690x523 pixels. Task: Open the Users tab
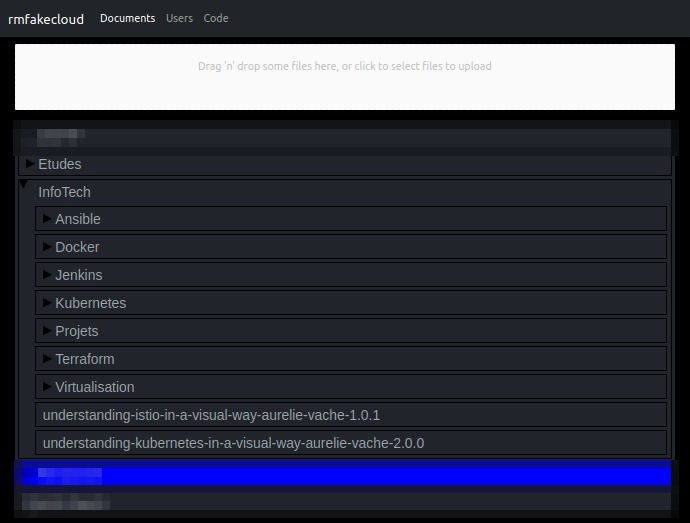coord(179,18)
